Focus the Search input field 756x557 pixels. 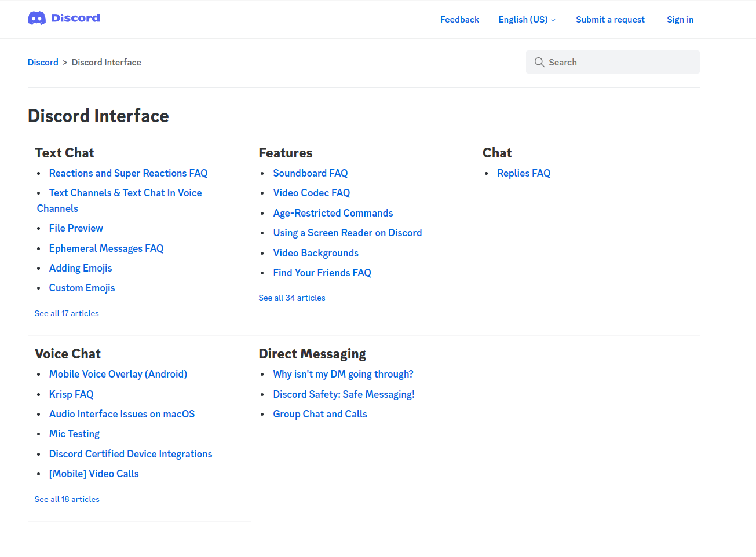click(x=613, y=62)
